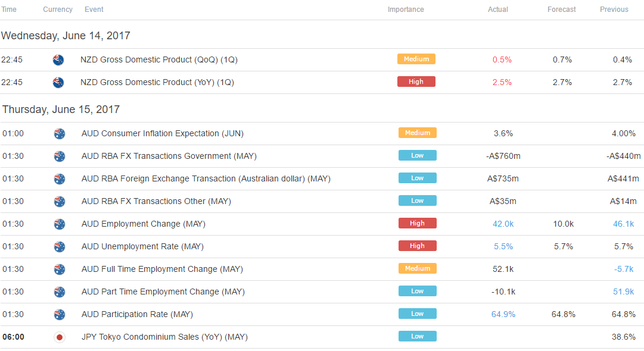Open NZD Gross Domestic Product (YoY) event
The image size is (644, 351).
coord(157,83)
